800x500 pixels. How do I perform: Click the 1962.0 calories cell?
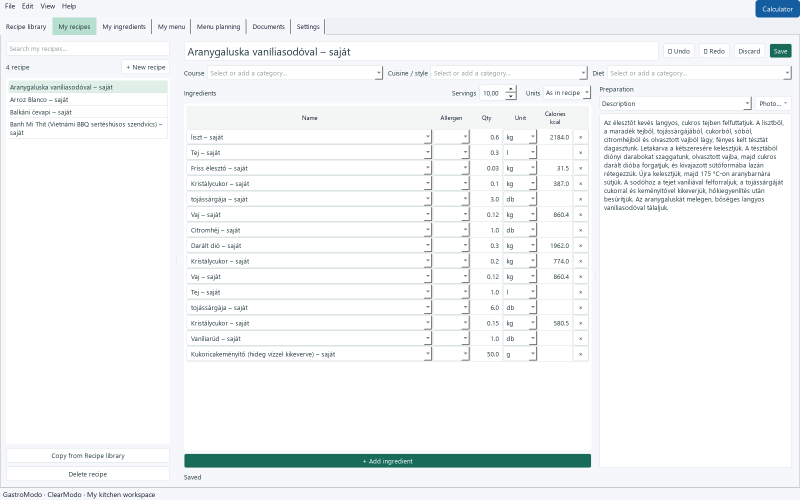click(555, 246)
